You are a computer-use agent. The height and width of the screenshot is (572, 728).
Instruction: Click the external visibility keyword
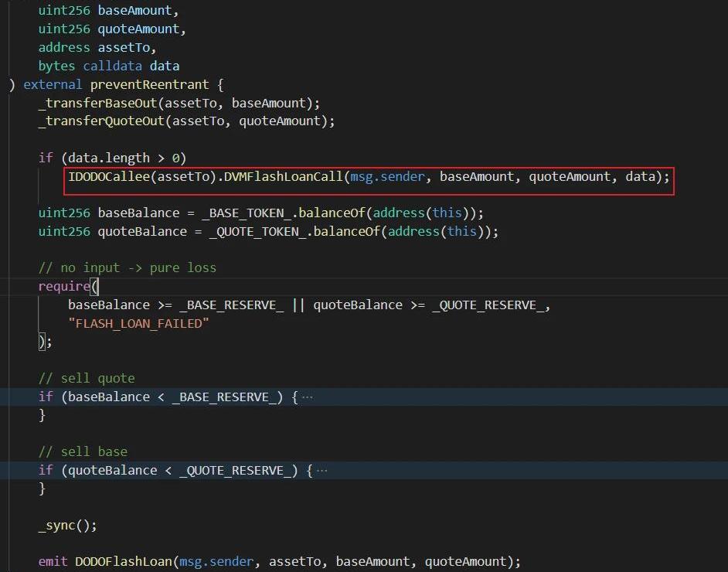pos(53,84)
